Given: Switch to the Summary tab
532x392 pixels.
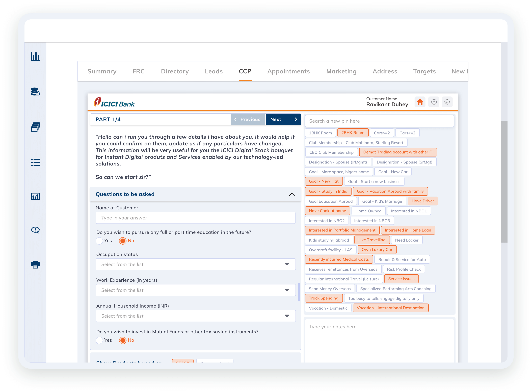Looking at the screenshot, I should pos(102,71).
